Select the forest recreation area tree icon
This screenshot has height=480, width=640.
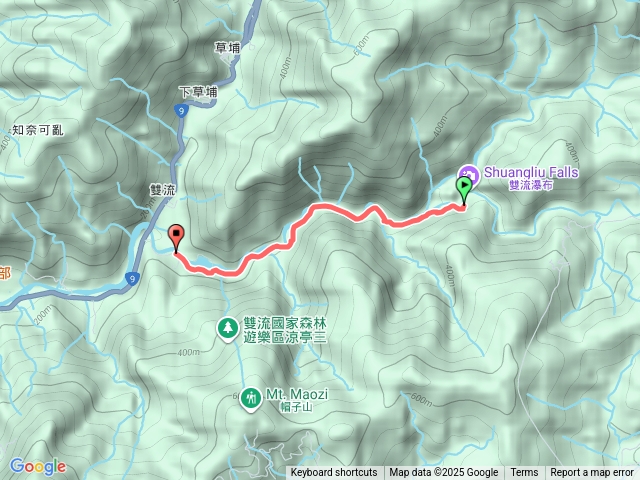click(x=228, y=329)
